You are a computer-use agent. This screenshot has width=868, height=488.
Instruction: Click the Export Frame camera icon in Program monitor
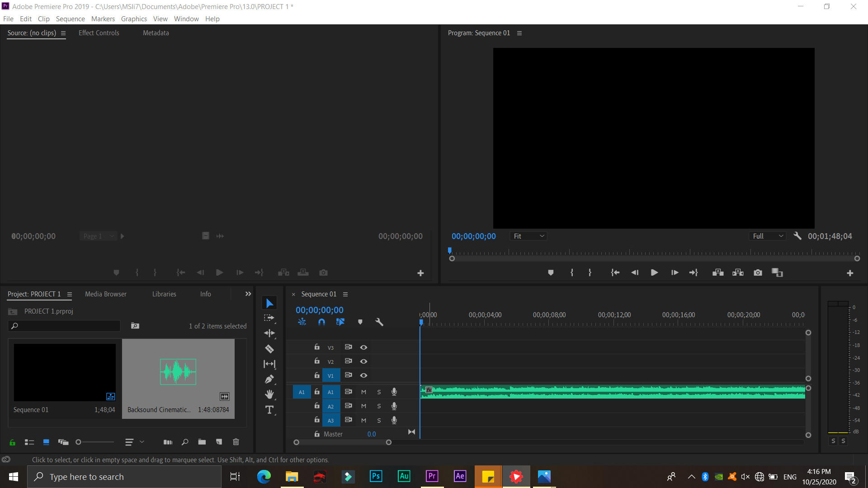click(758, 273)
